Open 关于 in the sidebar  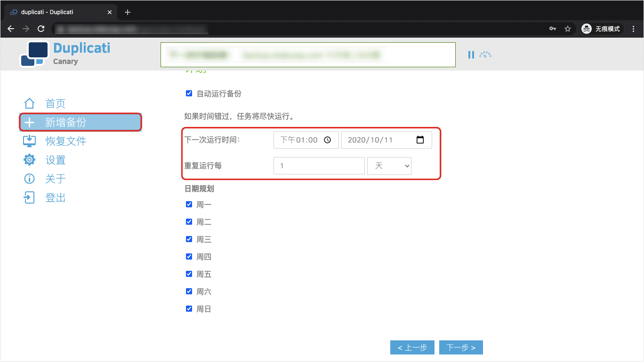(56, 179)
